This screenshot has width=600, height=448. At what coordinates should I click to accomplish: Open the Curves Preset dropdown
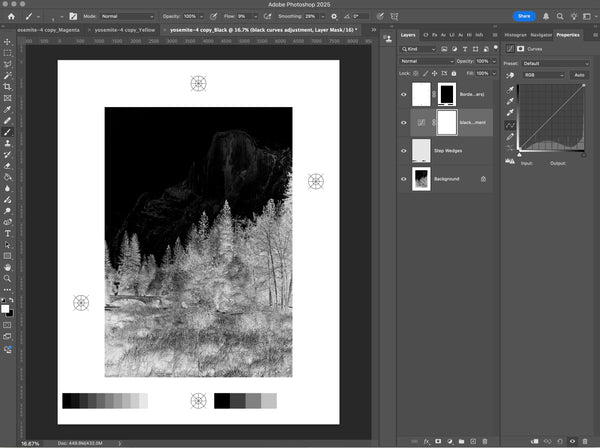(555, 64)
